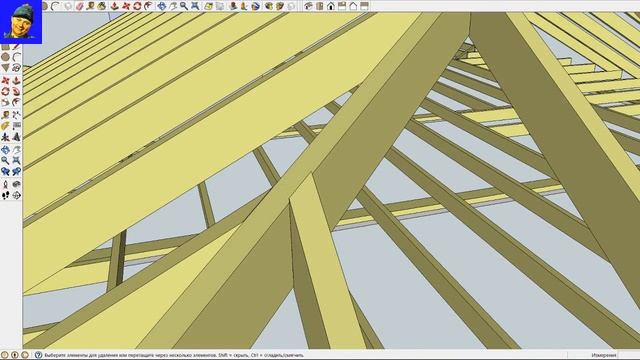Screen dimensions: 640x360
Task: Select Move tool in left toolbar
Action: 5,80
